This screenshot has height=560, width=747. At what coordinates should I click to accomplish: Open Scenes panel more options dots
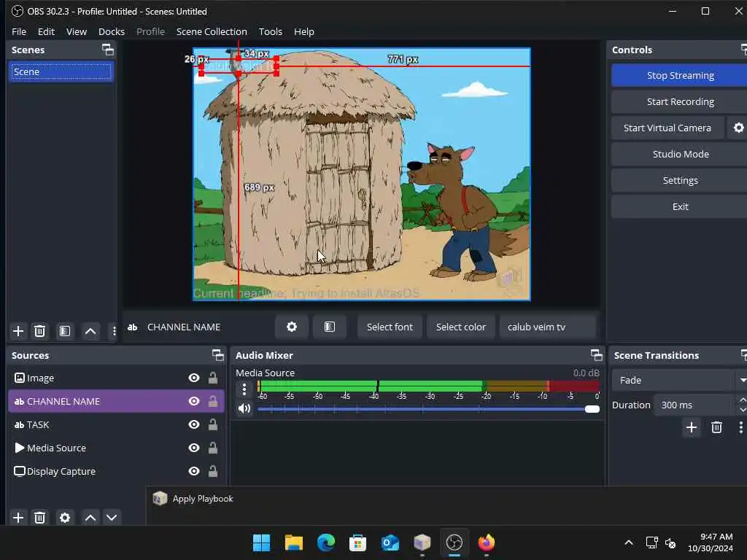click(x=114, y=331)
